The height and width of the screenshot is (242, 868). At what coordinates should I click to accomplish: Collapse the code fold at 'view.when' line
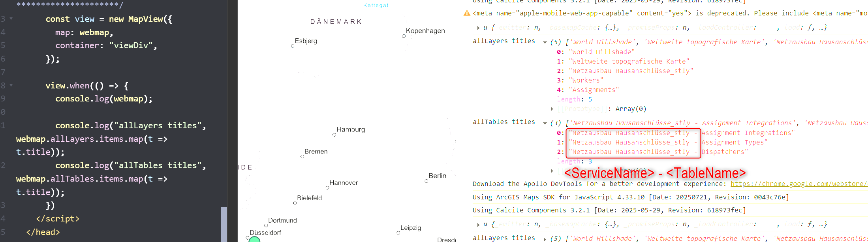[11, 85]
